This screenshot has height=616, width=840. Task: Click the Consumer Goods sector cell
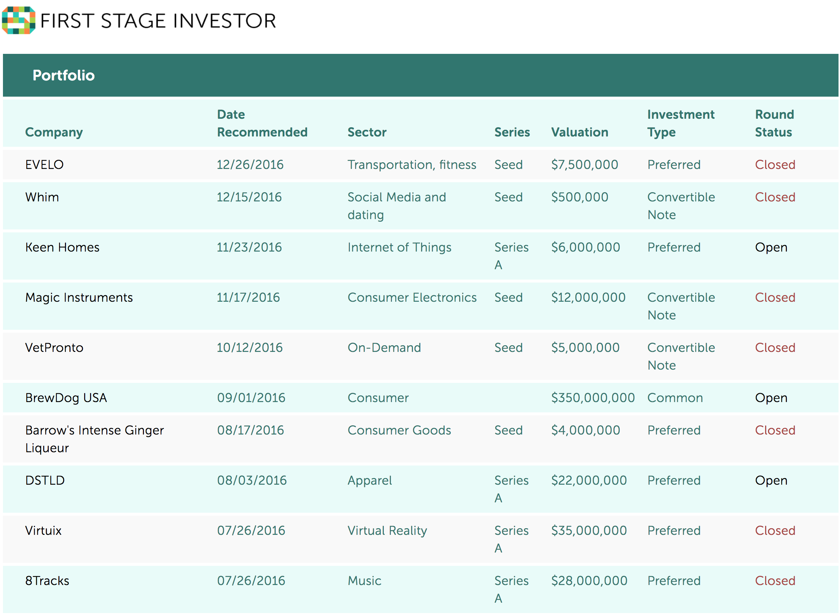coord(399,430)
